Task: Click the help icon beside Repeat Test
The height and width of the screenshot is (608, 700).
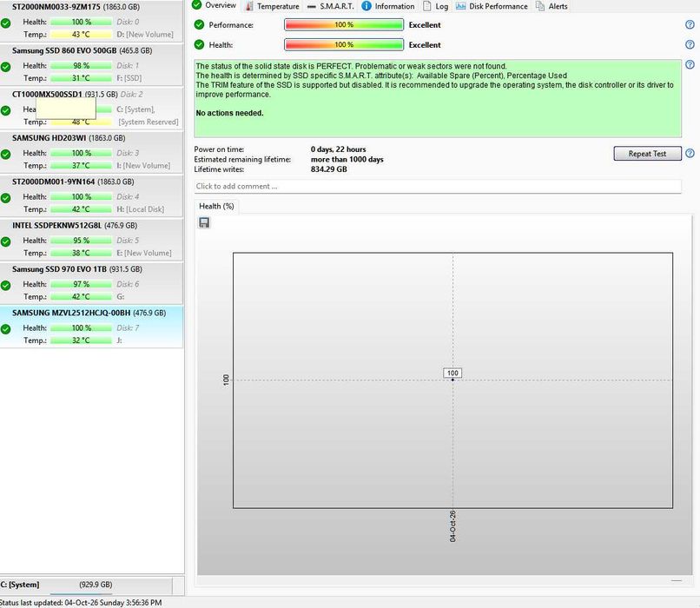Action: pos(690,154)
